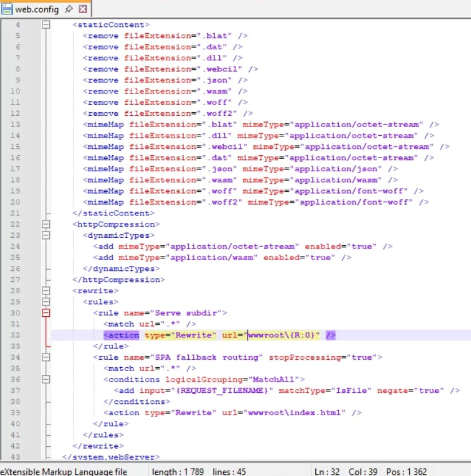471x476 pixels.
Task: Fold the "SPA fallback routing" rule
Action: click(46, 357)
